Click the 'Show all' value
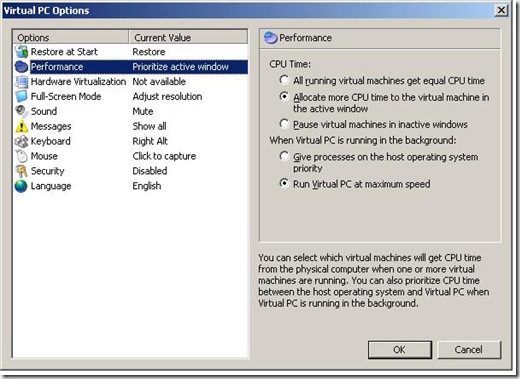This screenshot has width=520, height=379. [149, 126]
